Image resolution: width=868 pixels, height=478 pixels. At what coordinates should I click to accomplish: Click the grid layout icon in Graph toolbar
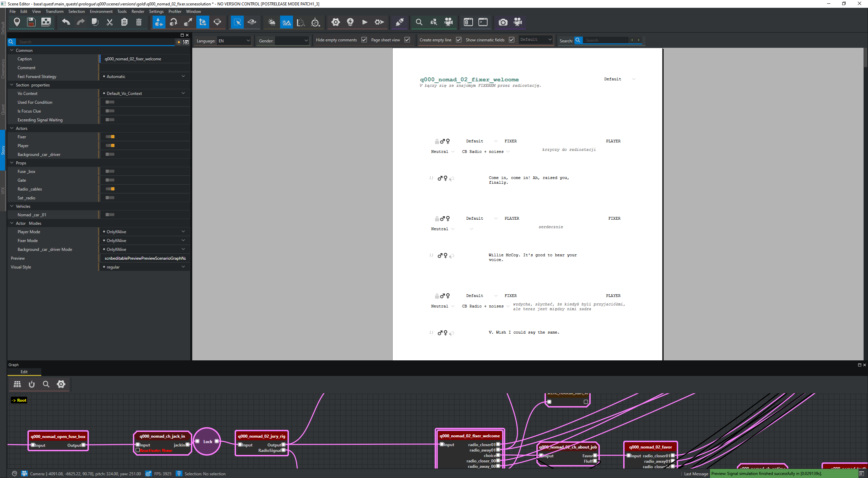pyautogui.click(x=17, y=384)
